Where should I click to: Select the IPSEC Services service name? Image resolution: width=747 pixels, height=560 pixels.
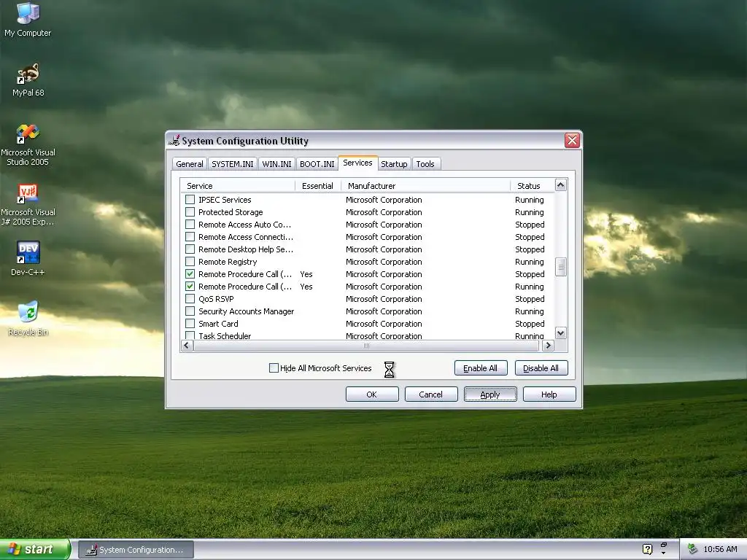pos(225,200)
